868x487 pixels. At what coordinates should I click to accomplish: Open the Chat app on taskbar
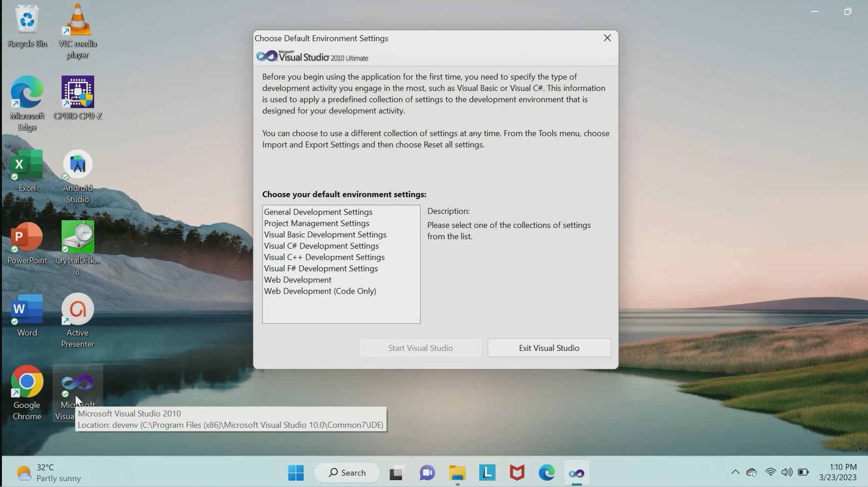point(427,473)
